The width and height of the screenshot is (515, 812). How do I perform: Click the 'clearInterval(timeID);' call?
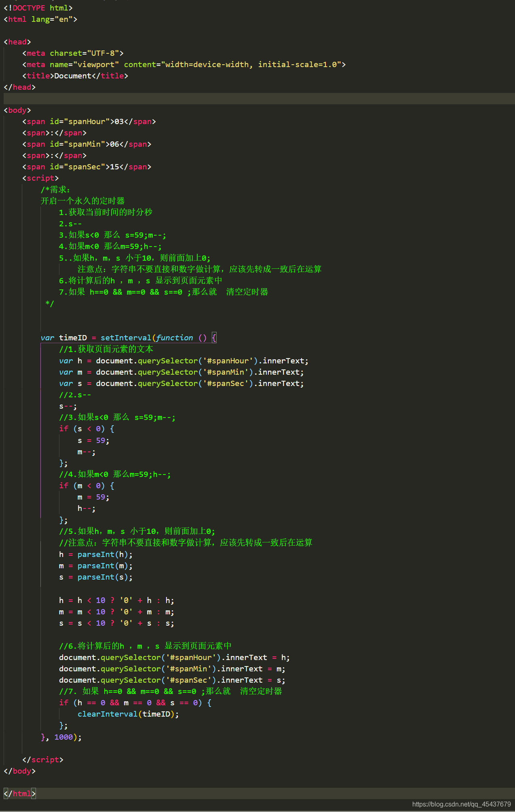pos(128,714)
